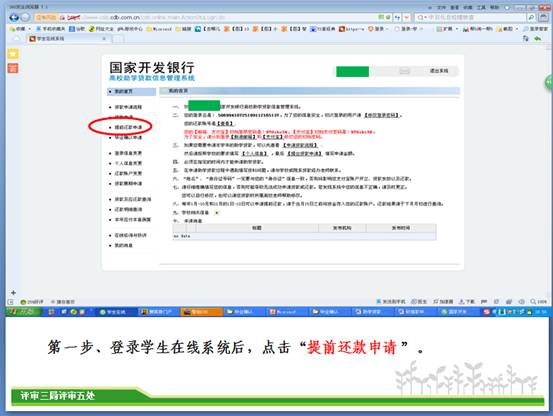Click the 退出系统 logout button
Image resolution: width=553 pixels, height=416 pixels.
click(x=439, y=71)
